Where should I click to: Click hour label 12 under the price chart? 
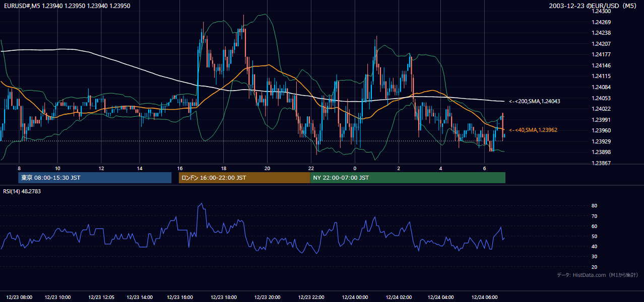(101, 168)
